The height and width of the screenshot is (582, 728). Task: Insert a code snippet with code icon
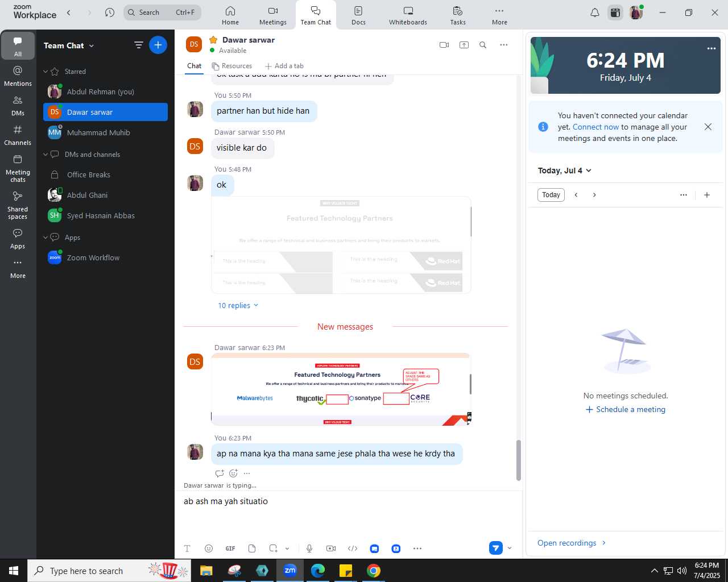click(x=353, y=548)
